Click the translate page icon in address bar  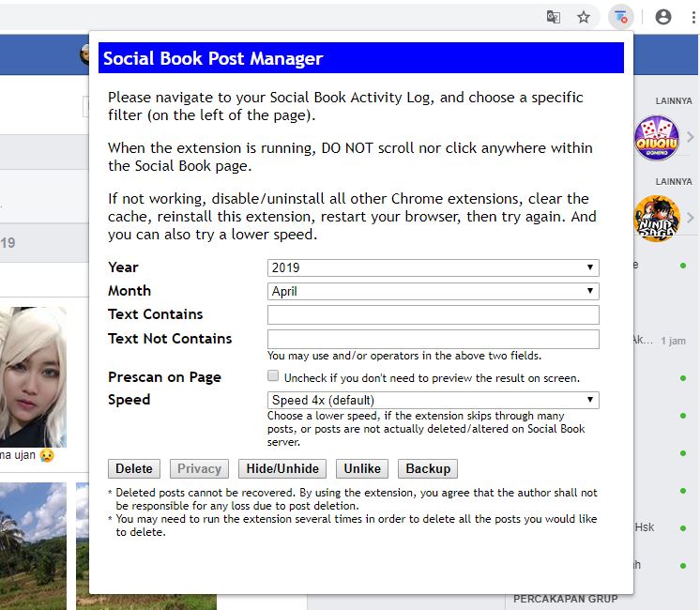point(553,17)
